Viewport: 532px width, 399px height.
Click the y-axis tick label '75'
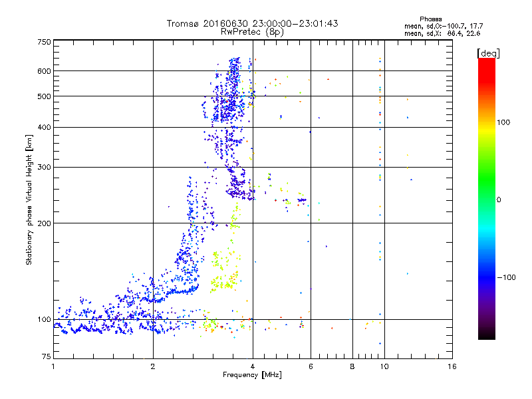(47, 356)
